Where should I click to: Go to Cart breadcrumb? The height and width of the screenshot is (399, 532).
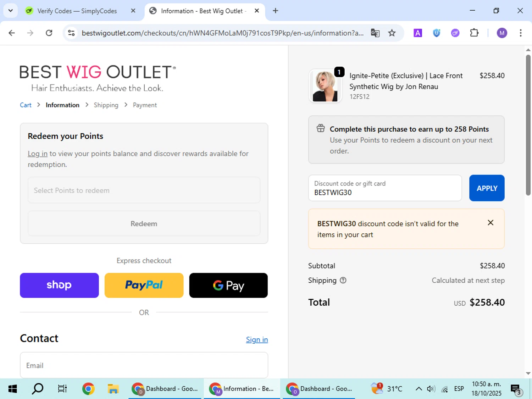(26, 105)
